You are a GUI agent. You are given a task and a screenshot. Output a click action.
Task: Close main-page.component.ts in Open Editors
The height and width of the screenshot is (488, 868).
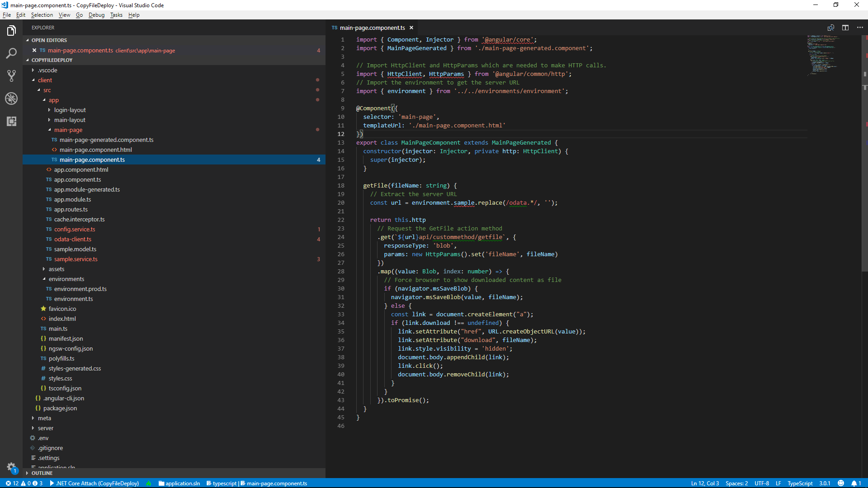click(34, 50)
